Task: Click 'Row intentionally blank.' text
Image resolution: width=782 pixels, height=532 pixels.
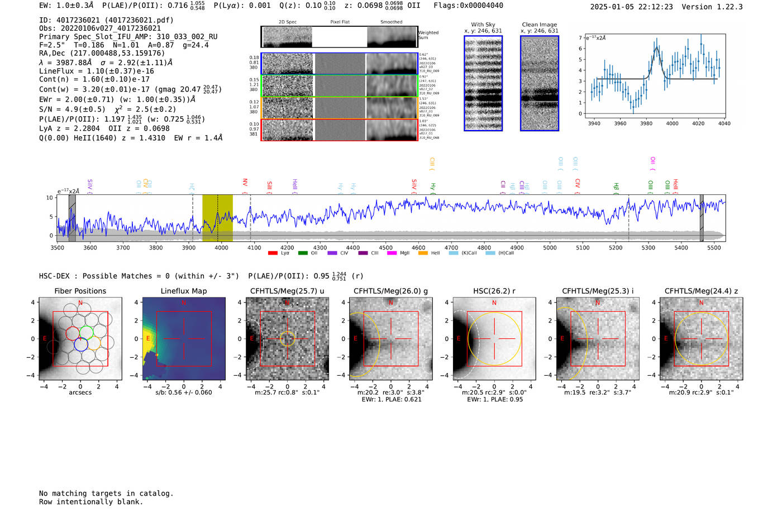Action: coord(91,502)
